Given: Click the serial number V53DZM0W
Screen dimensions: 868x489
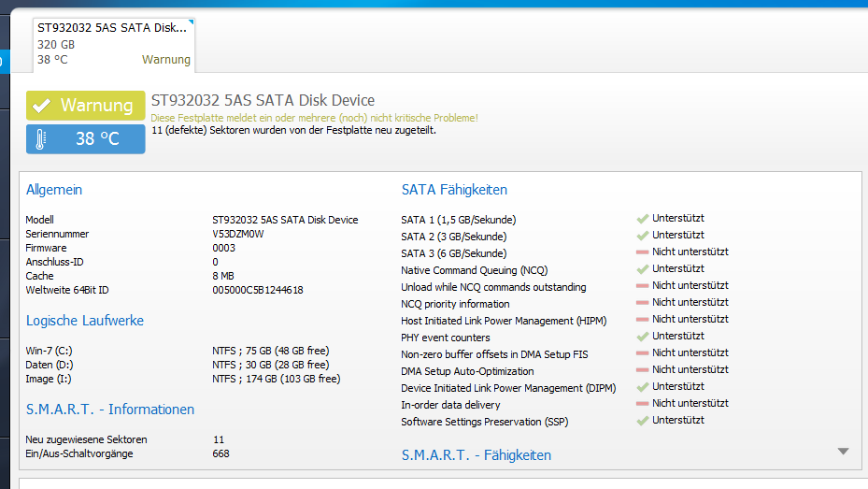Looking at the screenshot, I should [238, 234].
